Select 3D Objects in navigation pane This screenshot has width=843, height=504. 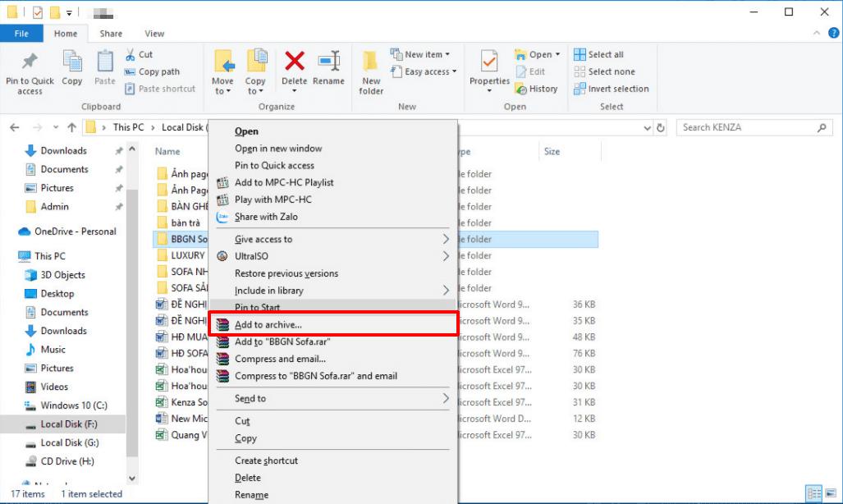pyautogui.click(x=55, y=275)
